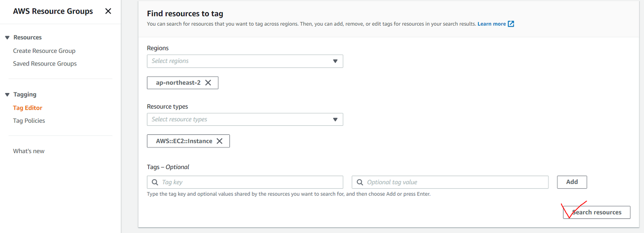
Task: Click the AWS Resource Groups sidebar title
Action: coord(53,11)
